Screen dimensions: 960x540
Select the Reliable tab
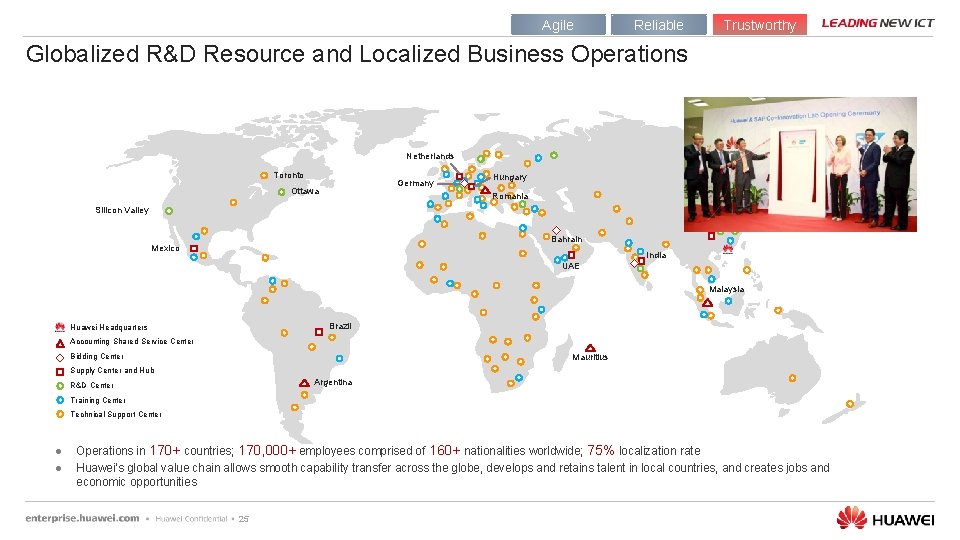[658, 25]
